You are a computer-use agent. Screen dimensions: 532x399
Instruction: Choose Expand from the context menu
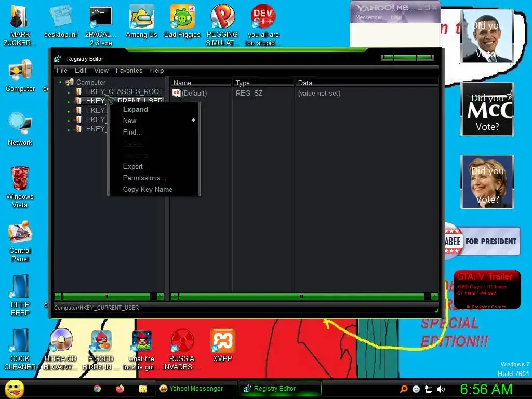tap(136, 109)
